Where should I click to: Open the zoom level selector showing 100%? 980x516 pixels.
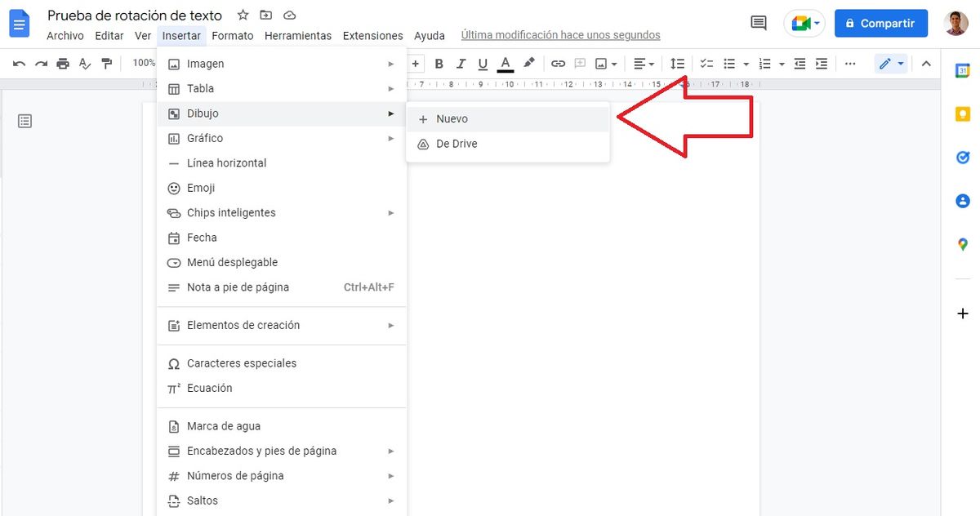click(145, 63)
